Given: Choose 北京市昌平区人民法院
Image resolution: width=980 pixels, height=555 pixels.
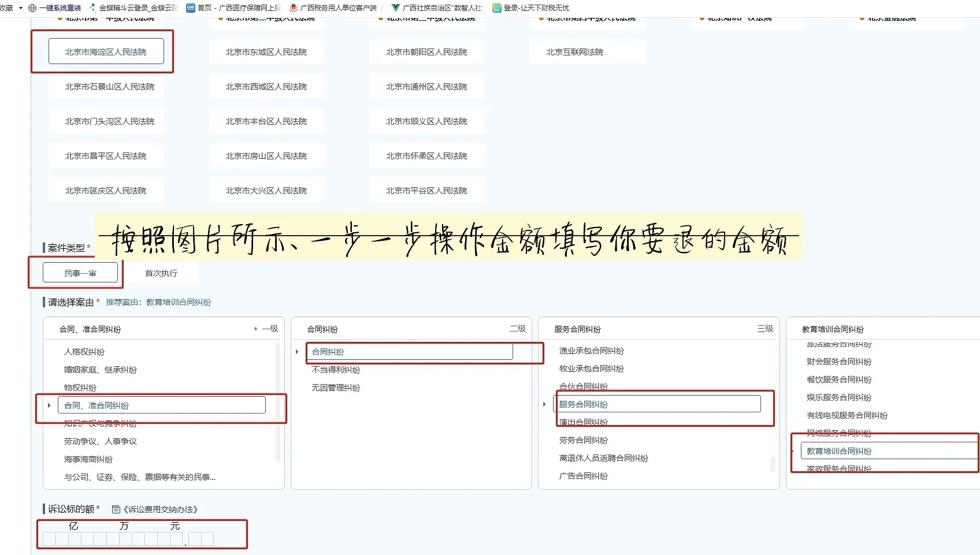Looking at the screenshot, I should (106, 155).
